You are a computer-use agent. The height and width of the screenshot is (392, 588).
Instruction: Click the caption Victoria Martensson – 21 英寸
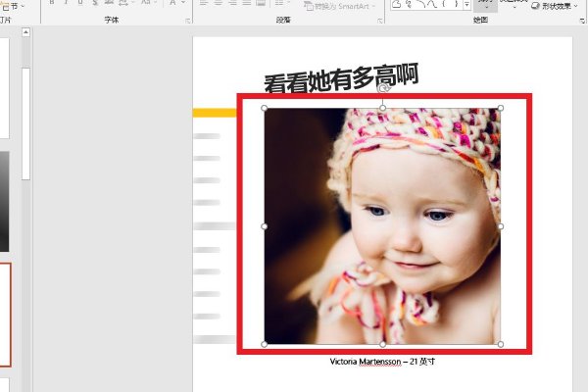click(382, 362)
